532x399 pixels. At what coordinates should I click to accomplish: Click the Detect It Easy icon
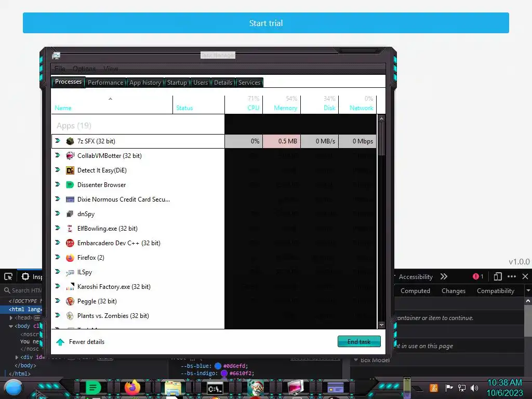[70, 170]
